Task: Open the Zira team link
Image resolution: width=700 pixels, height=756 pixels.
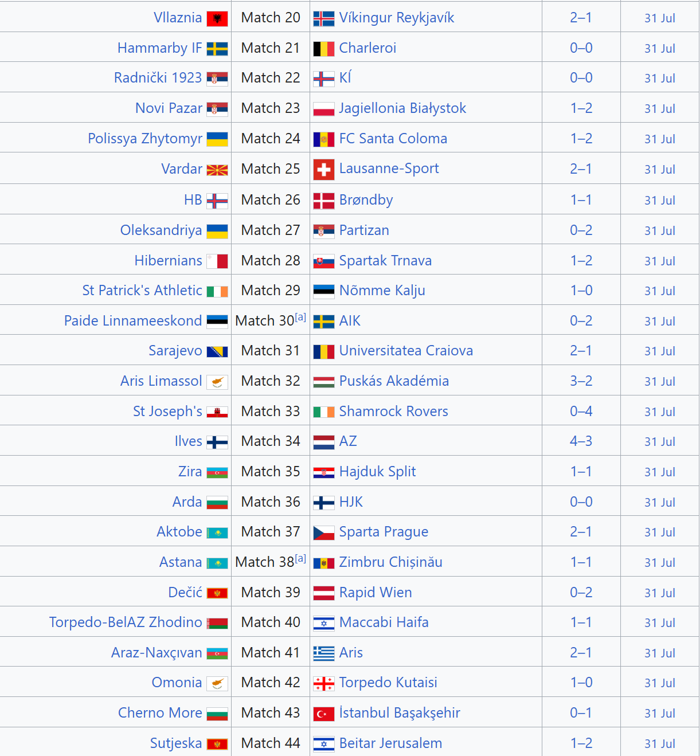Action: 190,471
